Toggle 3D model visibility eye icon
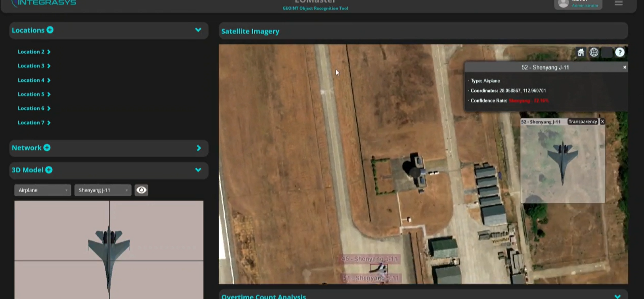The height and width of the screenshot is (299, 644). click(x=141, y=190)
